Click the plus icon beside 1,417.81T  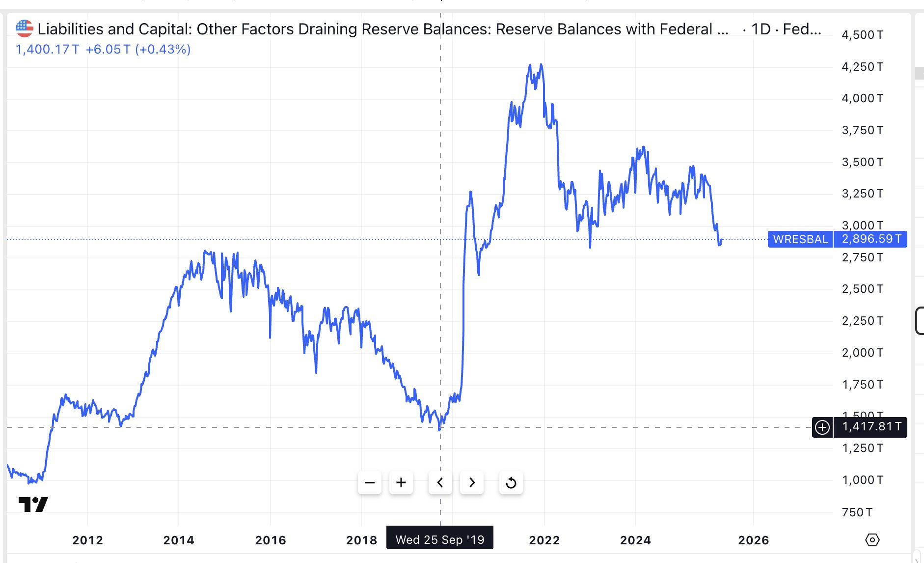pos(822,427)
